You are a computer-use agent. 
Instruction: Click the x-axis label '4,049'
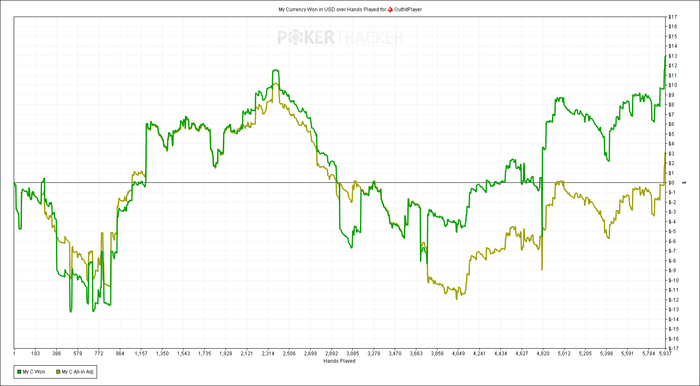pos(458,353)
